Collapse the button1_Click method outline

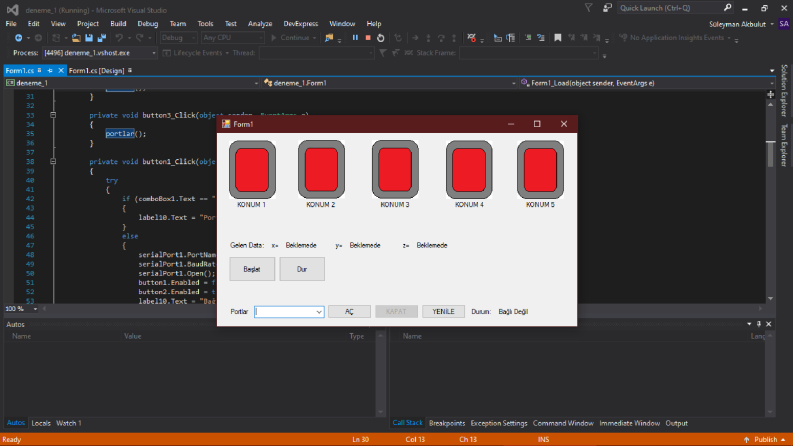tap(53, 162)
